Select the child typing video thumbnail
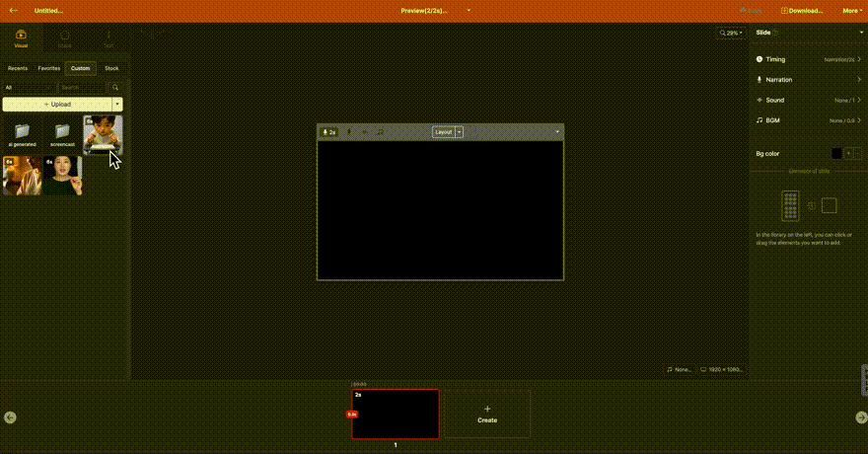This screenshot has height=454, width=868. [x=103, y=134]
